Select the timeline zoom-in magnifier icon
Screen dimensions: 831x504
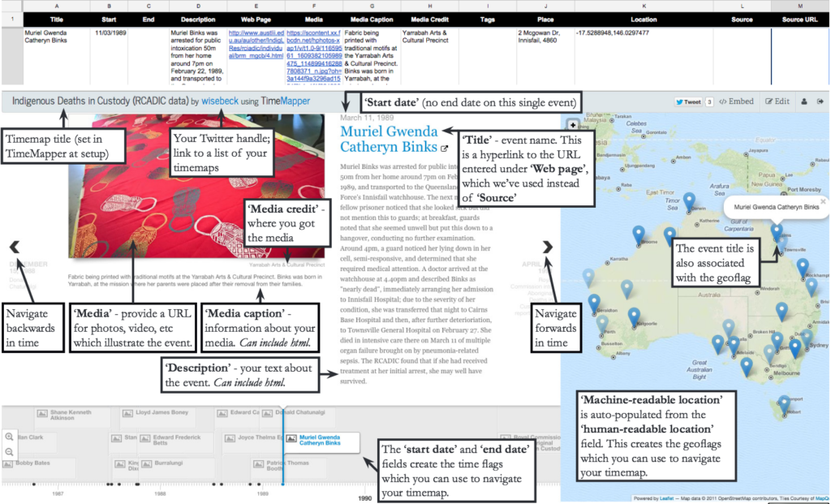click(x=9, y=437)
